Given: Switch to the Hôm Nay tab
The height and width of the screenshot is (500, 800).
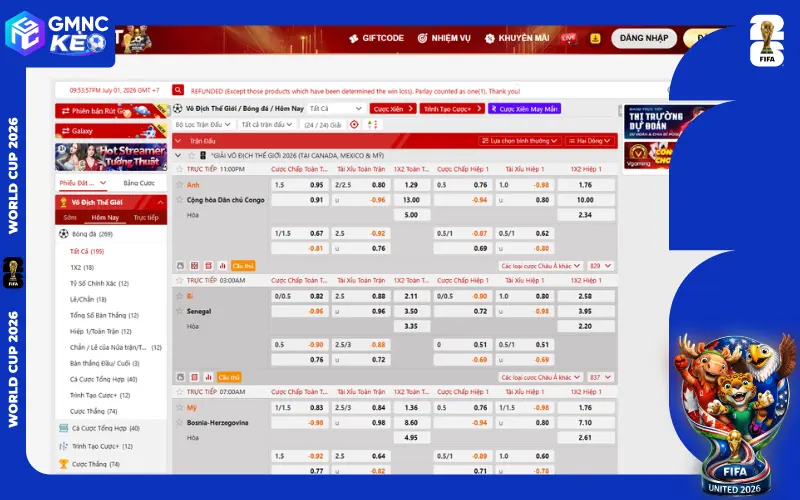Looking at the screenshot, I should tap(105, 217).
